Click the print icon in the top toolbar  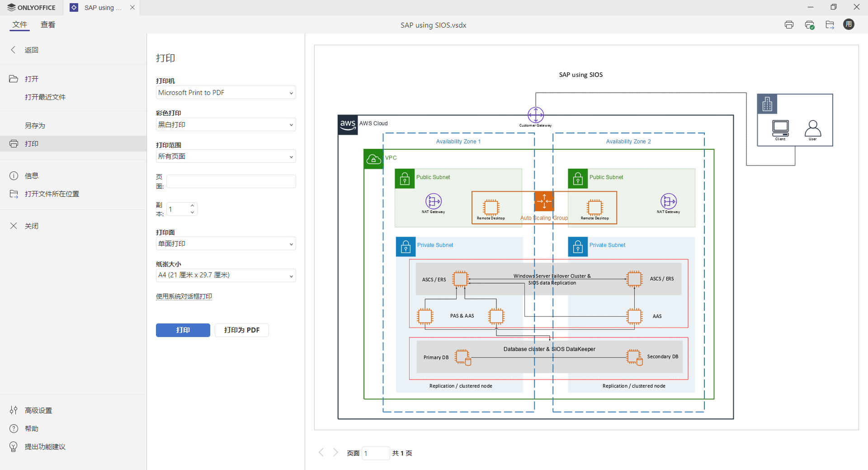[x=789, y=25]
